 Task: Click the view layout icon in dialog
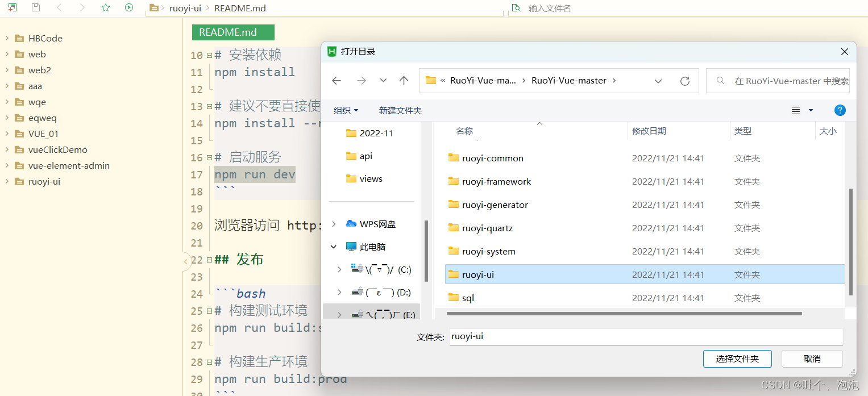tap(796, 110)
